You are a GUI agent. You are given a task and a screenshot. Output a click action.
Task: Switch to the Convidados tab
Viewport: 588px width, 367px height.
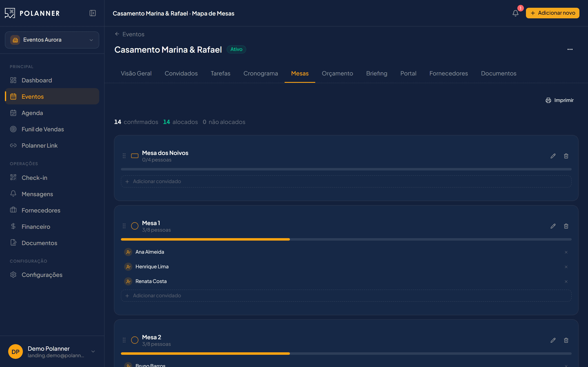coord(181,73)
